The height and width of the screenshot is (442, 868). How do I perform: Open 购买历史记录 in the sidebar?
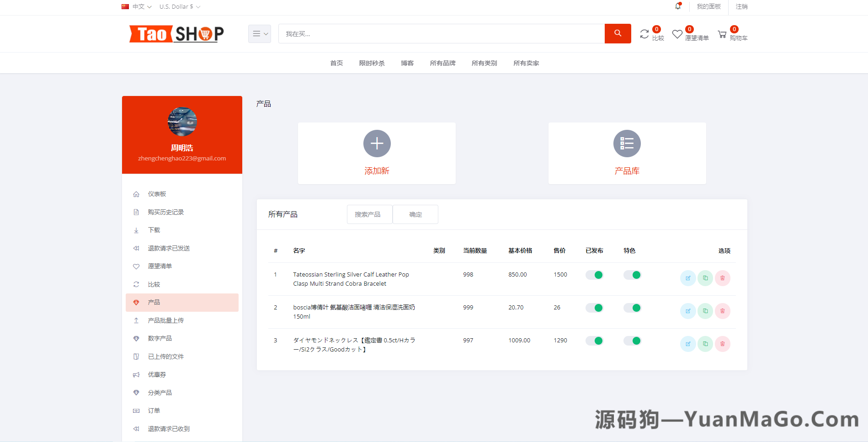point(165,212)
